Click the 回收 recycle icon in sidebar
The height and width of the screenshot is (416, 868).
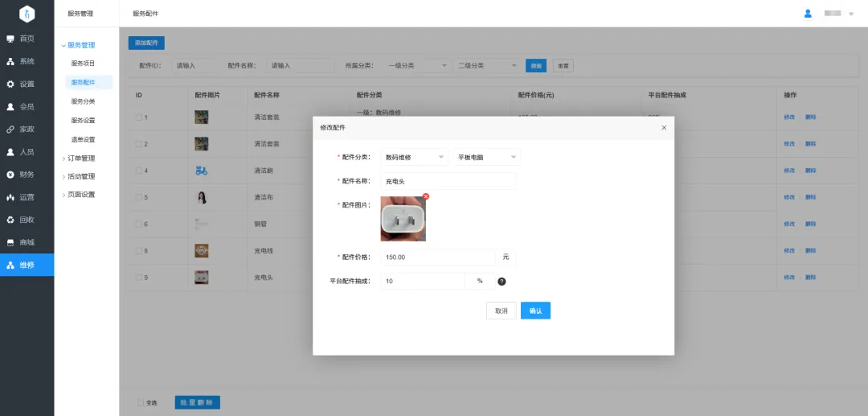point(10,220)
